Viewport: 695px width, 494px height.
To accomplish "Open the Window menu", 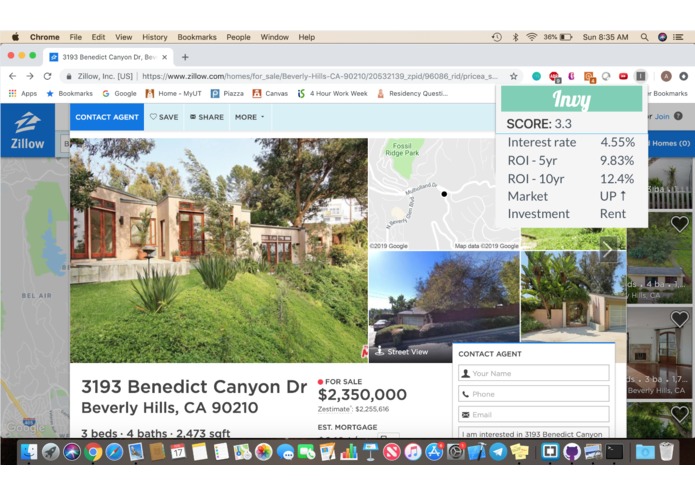I will (274, 37).
